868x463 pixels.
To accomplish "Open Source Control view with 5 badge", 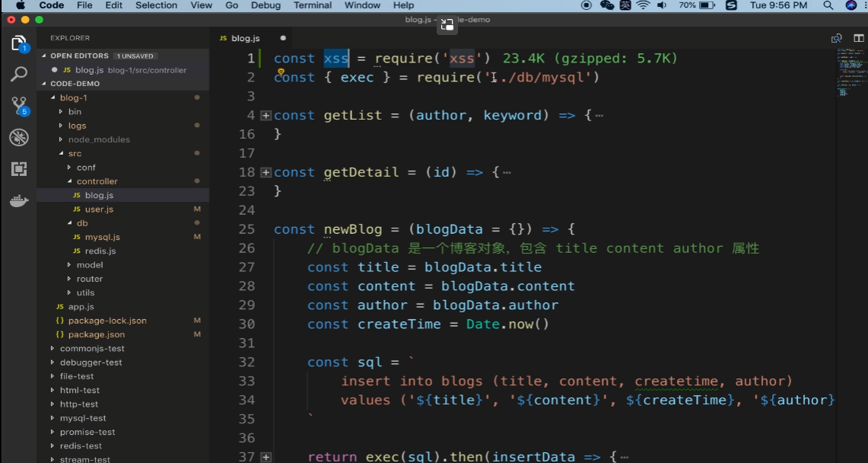I will [19, 106].
